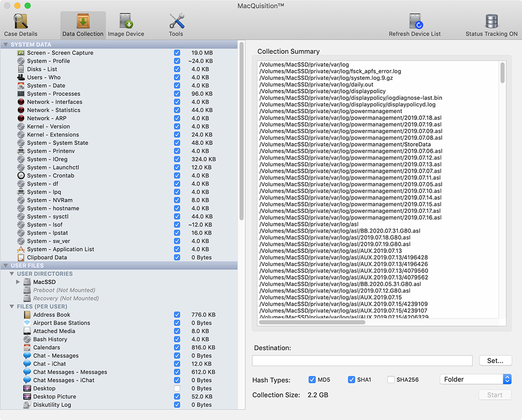The width and height of the screenshot is (522, 420).
Task: Toggle Status Tracking database icon
Action: tap(491, 21)
